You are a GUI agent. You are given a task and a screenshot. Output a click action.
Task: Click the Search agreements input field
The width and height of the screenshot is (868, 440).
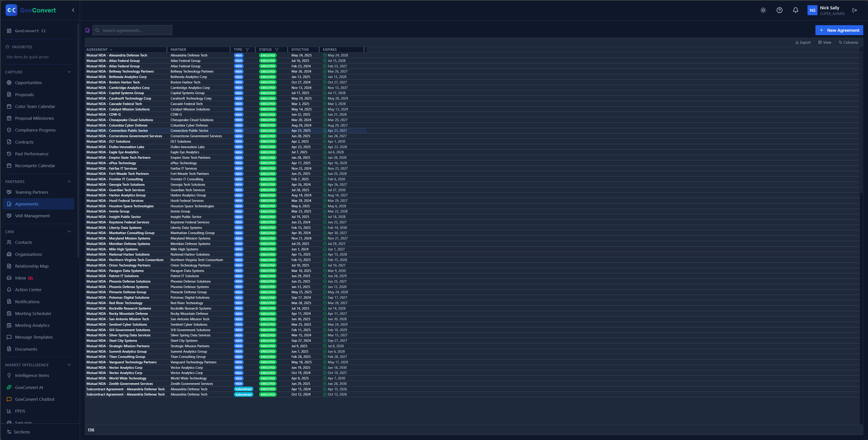132,30
